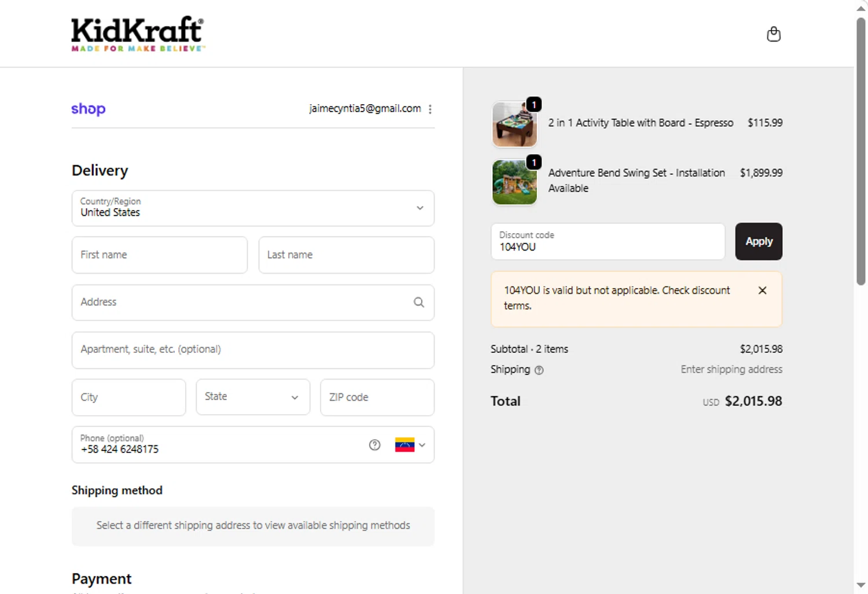Click the ZIP code field
This screenshot has width=868, height=594.
(377, 397)
